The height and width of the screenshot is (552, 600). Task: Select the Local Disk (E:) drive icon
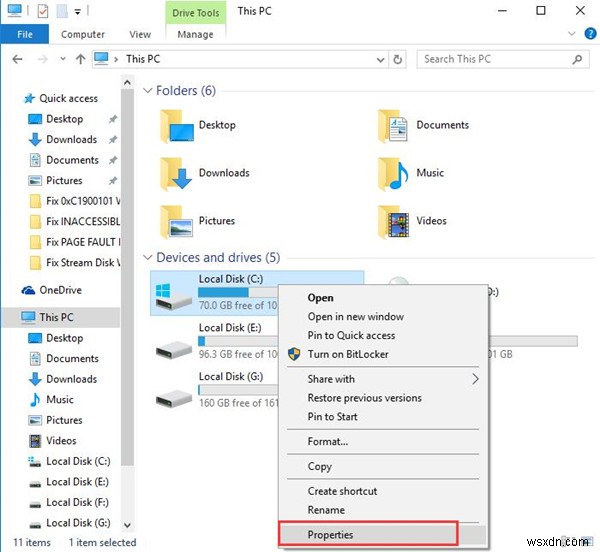point(174,349)
